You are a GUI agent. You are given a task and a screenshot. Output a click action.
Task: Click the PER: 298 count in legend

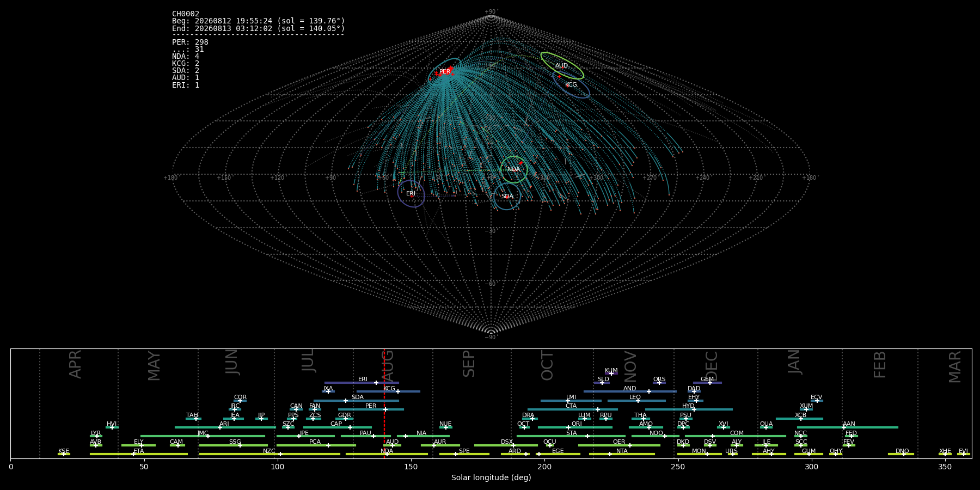[x=190, y=42]
